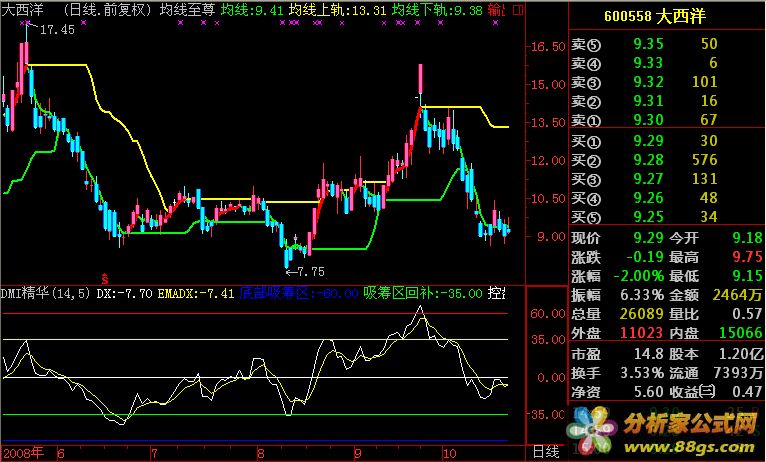Click the 现价 9.29 current price

(x=617, y=238)
